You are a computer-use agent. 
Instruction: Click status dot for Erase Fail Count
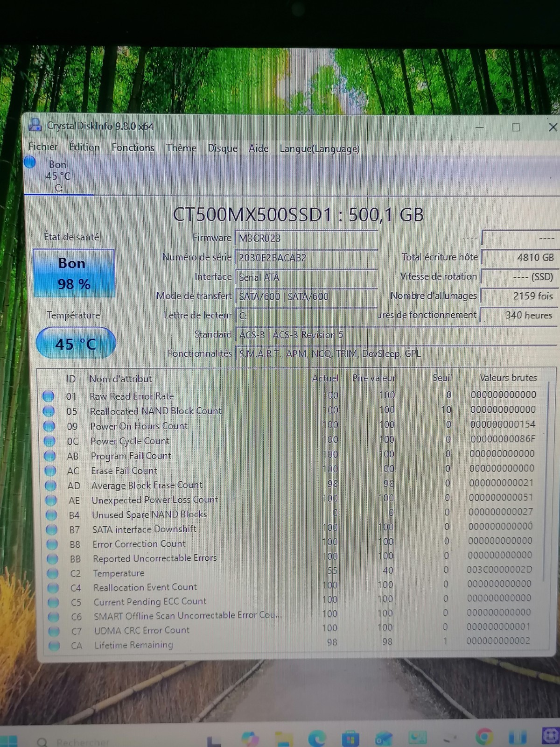(50, 471)
